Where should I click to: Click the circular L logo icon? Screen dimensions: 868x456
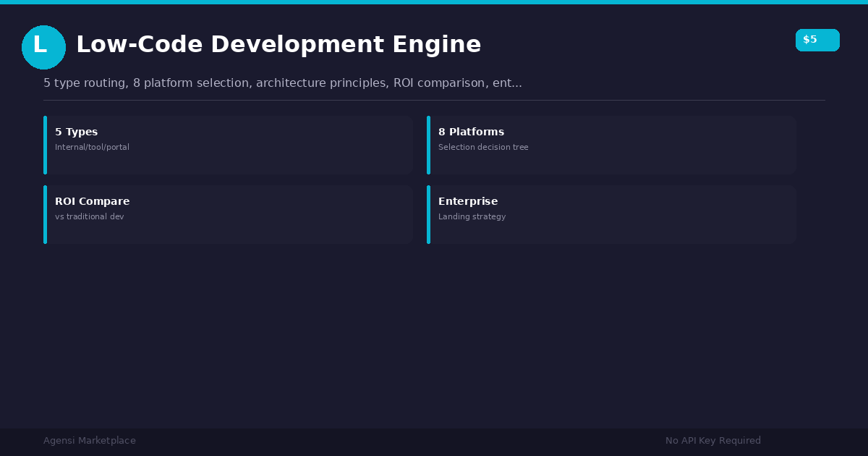[43, 47]
